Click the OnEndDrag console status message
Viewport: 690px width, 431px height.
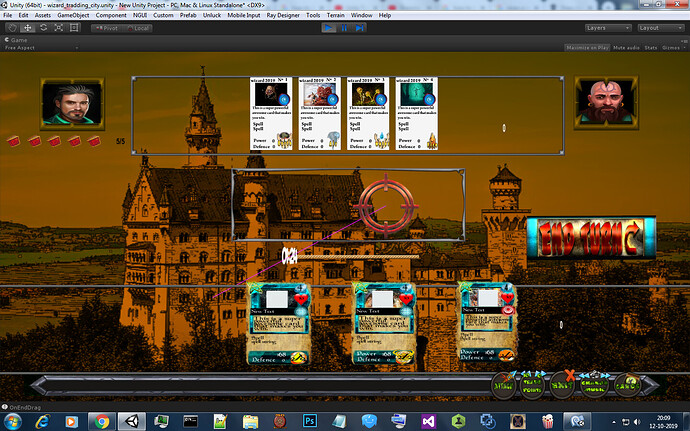point(25,407)
